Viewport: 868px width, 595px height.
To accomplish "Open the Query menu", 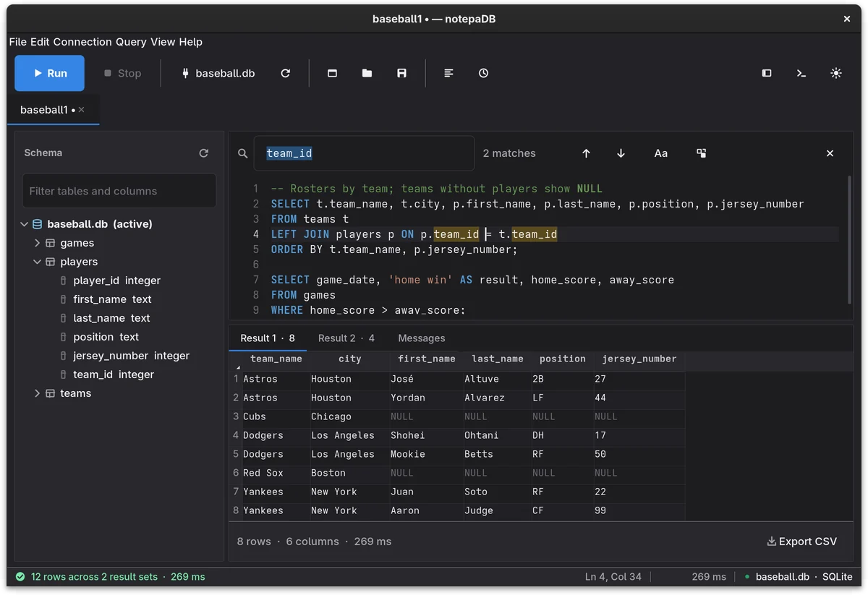I will (x=131, y=42).
